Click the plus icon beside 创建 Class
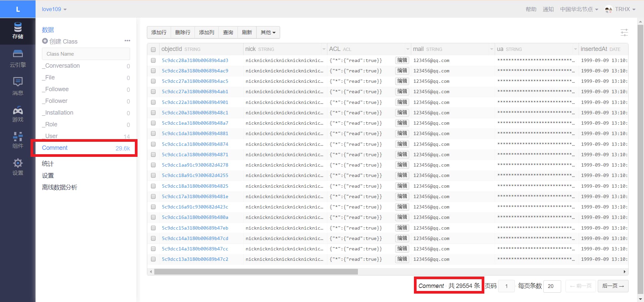Screen dimensions: 644x302 pyautogui.click(x=45, y=41)
